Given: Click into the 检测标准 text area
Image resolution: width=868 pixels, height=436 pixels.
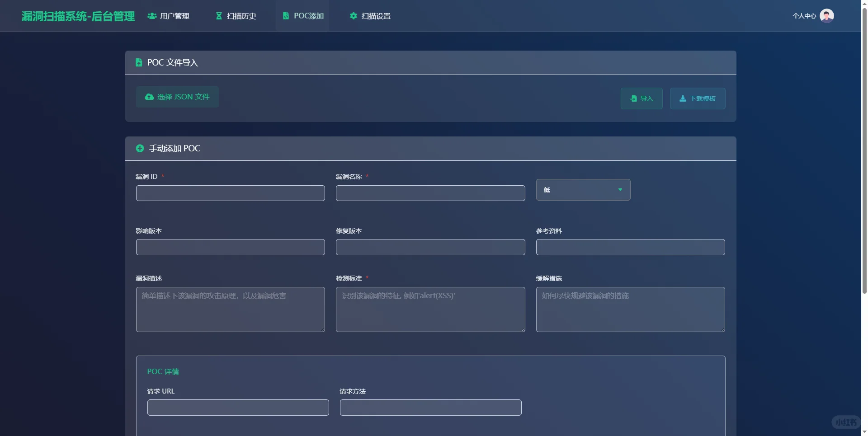Looking at the screenshot, I should click(x=430, y=309).
